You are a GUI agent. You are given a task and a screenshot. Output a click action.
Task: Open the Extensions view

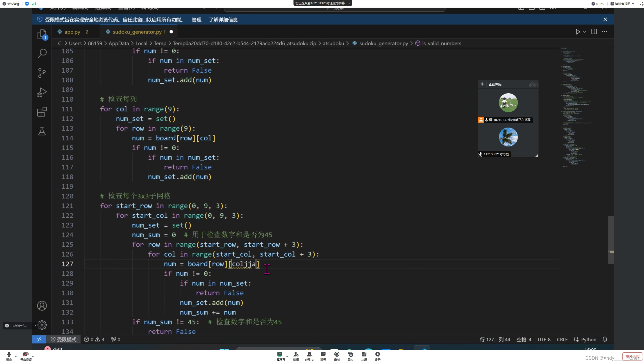tap(42, 112)
